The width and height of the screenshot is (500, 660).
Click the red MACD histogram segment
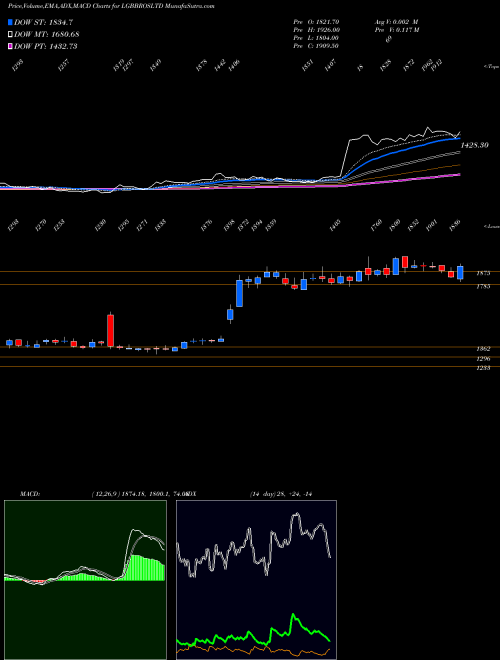[x=37, y=582]
